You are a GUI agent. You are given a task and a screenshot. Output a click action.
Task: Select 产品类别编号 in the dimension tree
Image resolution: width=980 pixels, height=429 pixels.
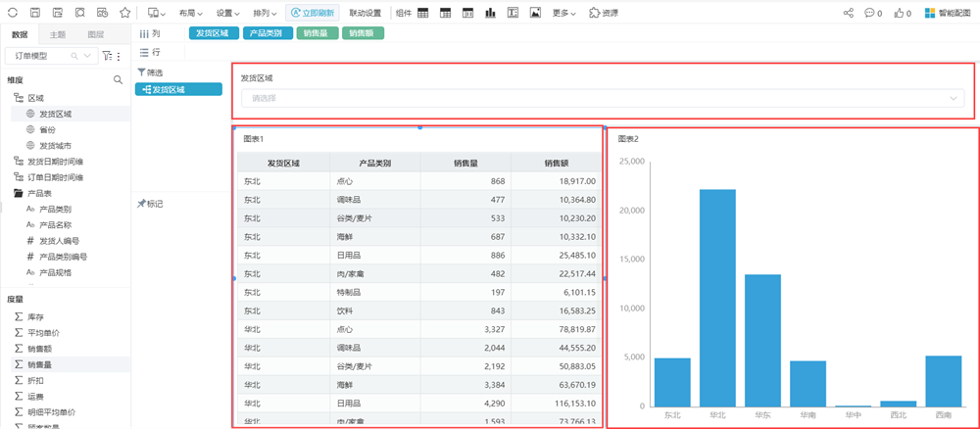pos(63,257)
